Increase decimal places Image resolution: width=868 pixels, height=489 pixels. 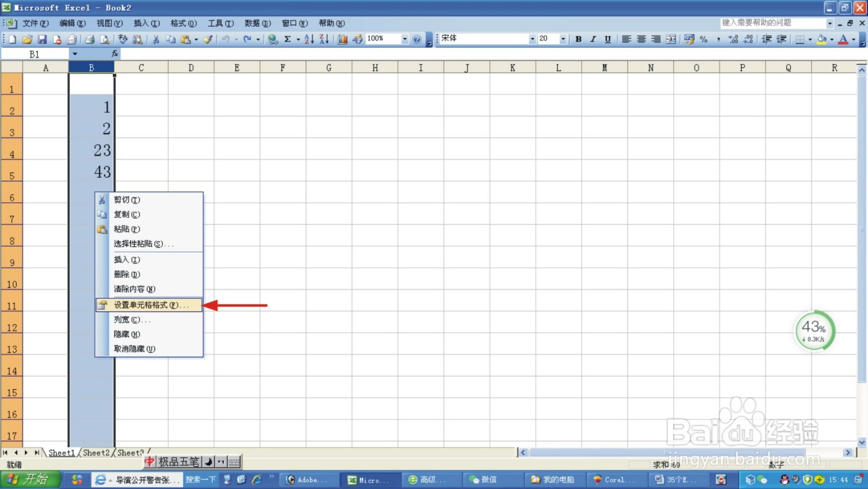click(x=733, y=39)
